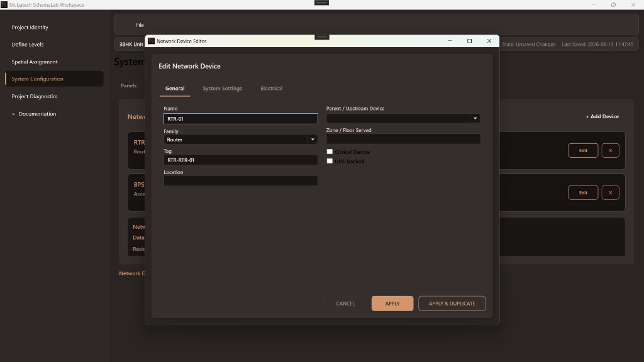Click the Location input field
The width and height of the screenshot is (644, 362).
[x=241, y=180]
